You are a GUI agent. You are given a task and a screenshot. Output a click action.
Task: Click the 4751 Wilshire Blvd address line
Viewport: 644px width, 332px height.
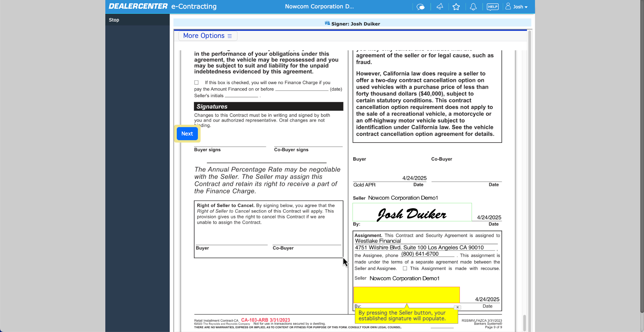[419, 247]
